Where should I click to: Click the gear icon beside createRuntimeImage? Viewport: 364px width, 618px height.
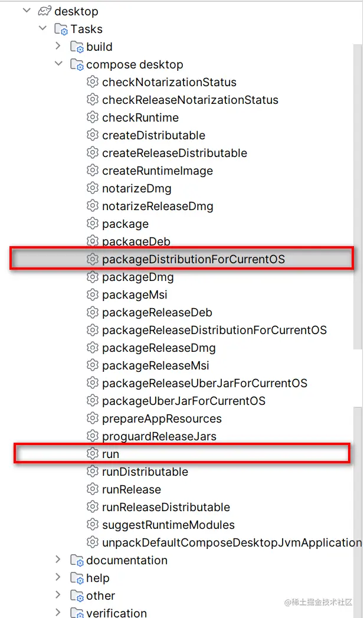[92, 170]
